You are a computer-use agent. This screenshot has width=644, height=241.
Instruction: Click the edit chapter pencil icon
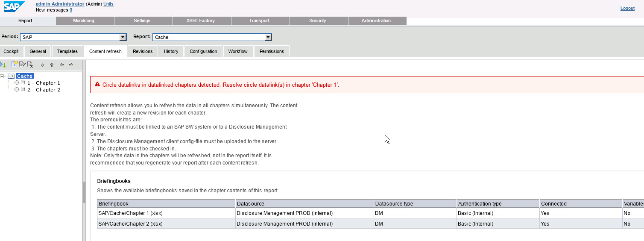(x=23, y=65)
